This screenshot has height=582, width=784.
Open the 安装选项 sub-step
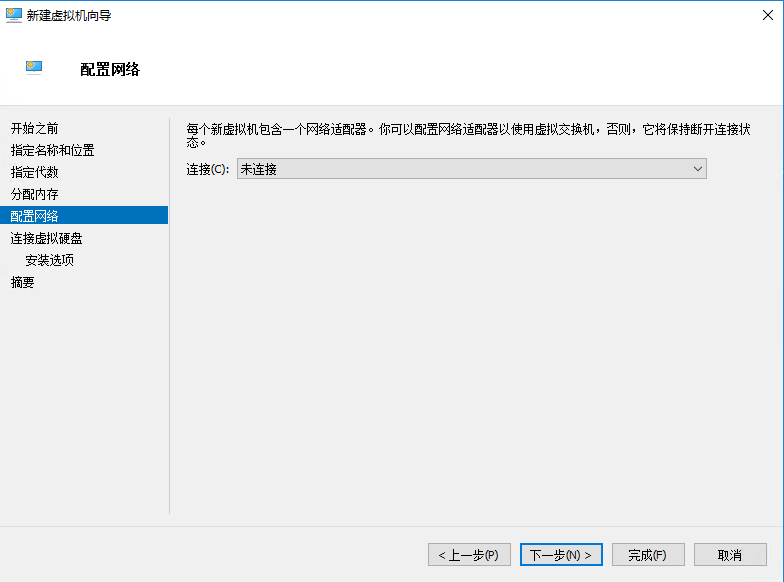pos(50,260)
